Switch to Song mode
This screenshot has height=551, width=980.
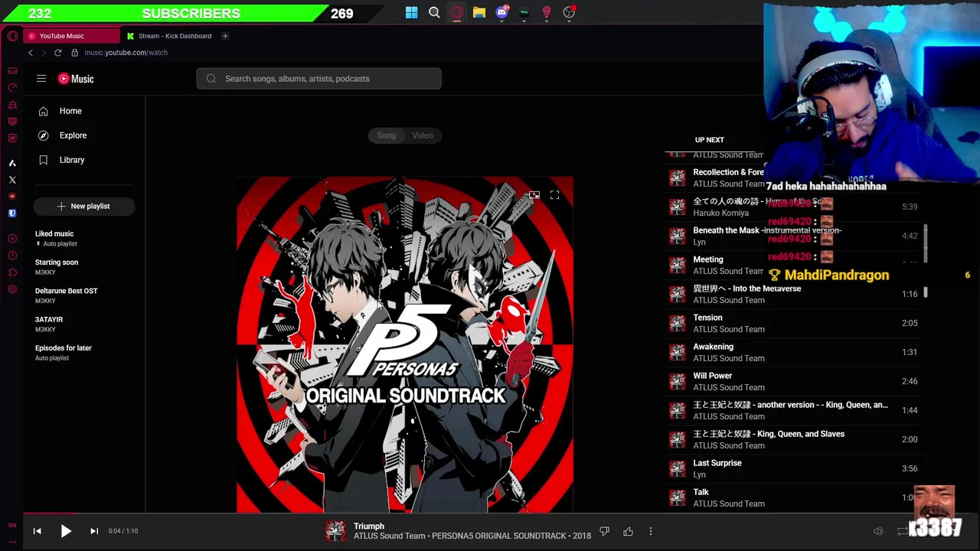coord(386,135)
